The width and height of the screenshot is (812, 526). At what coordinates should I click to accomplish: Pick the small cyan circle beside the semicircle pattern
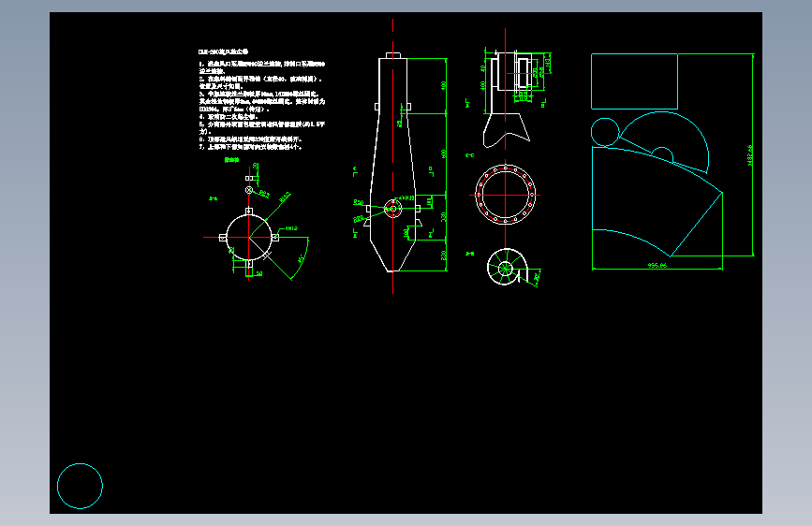click(605, 132)
